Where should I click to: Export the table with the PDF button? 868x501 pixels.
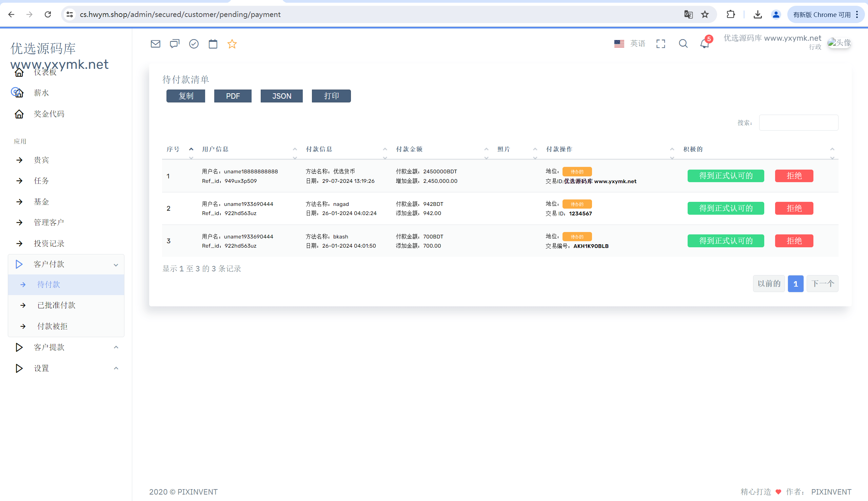(x=233, y=96)
